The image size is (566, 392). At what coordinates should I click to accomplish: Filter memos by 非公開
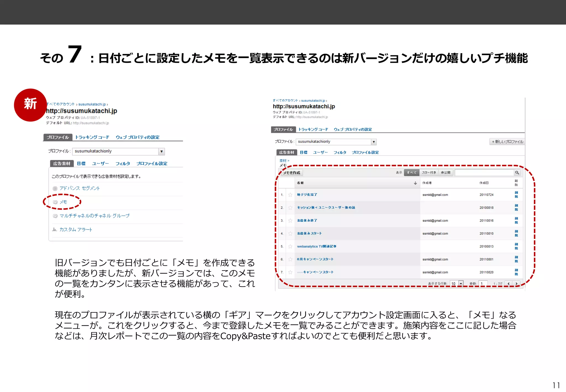pyautogui.click(x=446, y=173)
